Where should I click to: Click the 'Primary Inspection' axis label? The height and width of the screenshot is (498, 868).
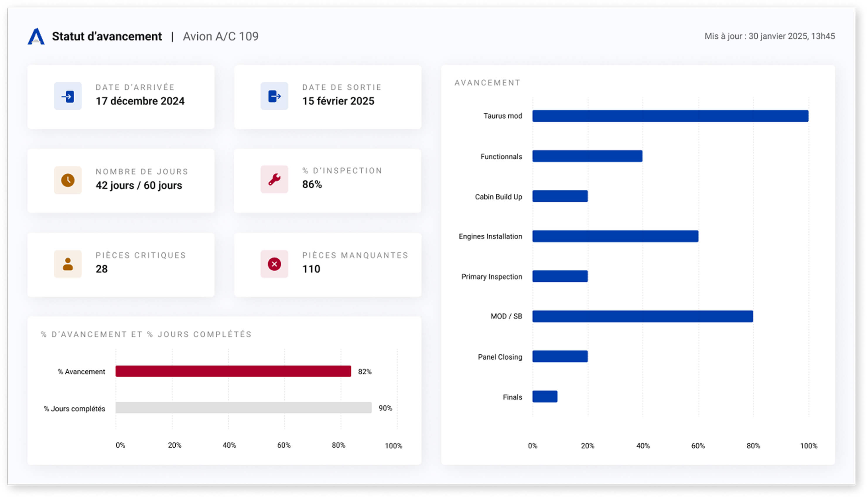click(x=492, y=277)
